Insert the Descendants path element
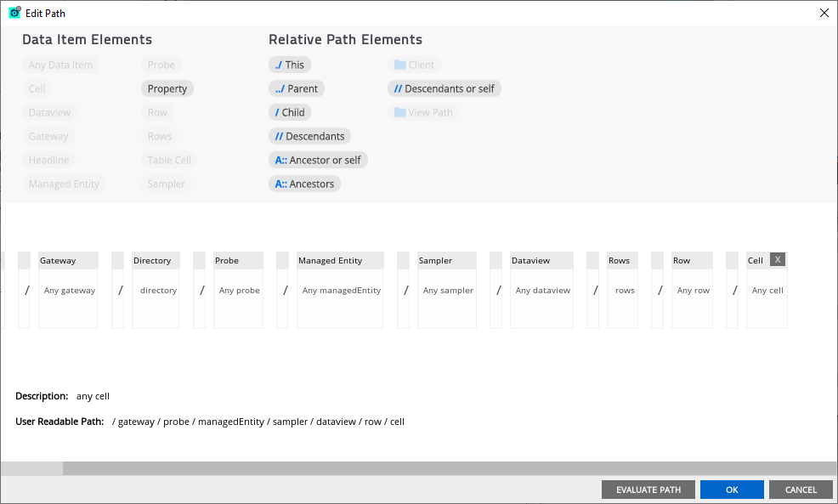The image size is (838, 504). (309, 136)
